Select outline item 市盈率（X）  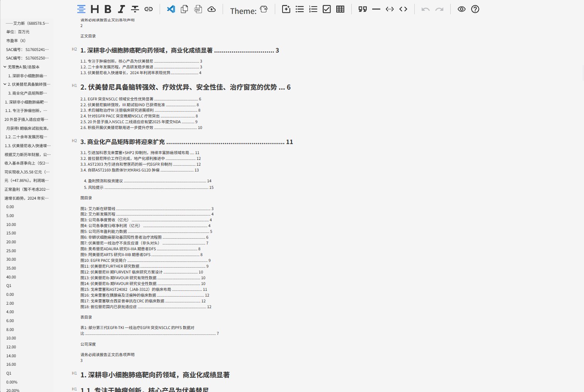16,41
